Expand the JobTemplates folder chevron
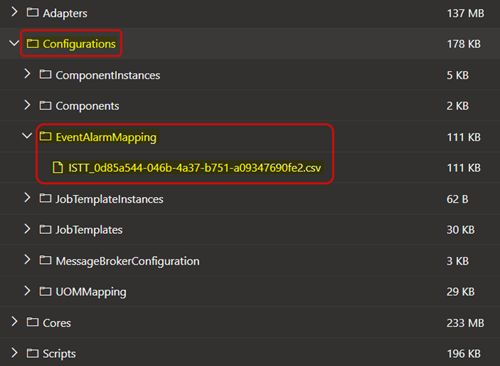This screenshot has height=366, width=500. point(27,229)
